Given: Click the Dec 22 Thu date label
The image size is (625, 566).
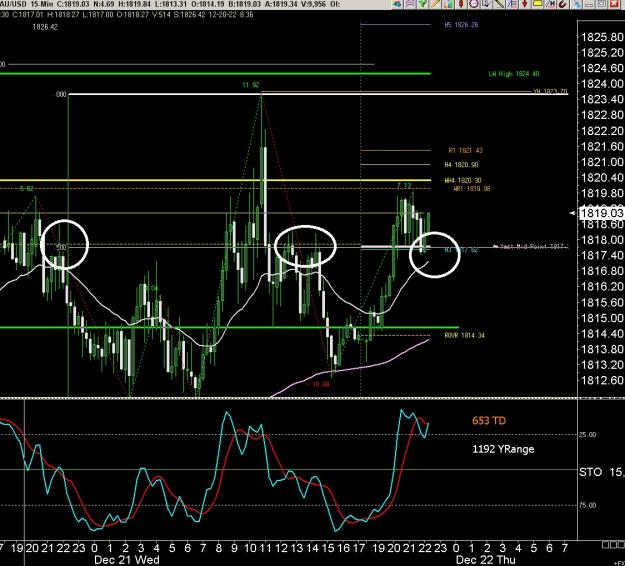Looking at the screenshot, I should [x=485, y=560].
